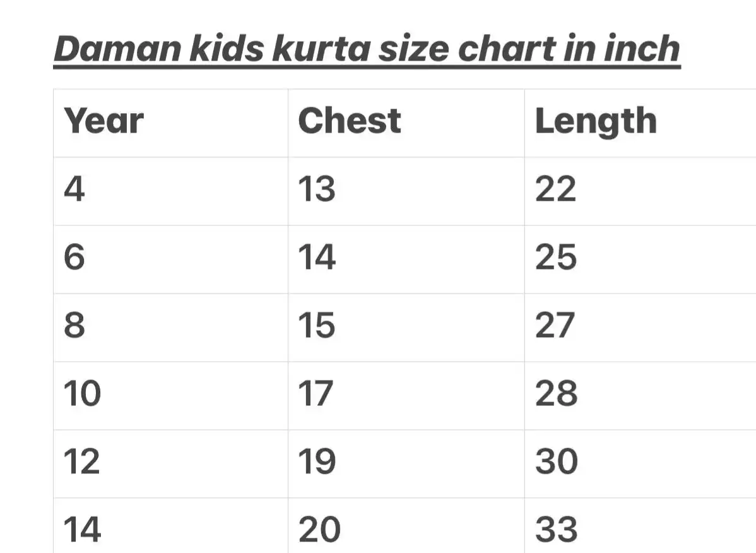The width and height of the screenshot is (756, 553).
Task: Click length value 28 cell
Action: click(x=555, y=394)
